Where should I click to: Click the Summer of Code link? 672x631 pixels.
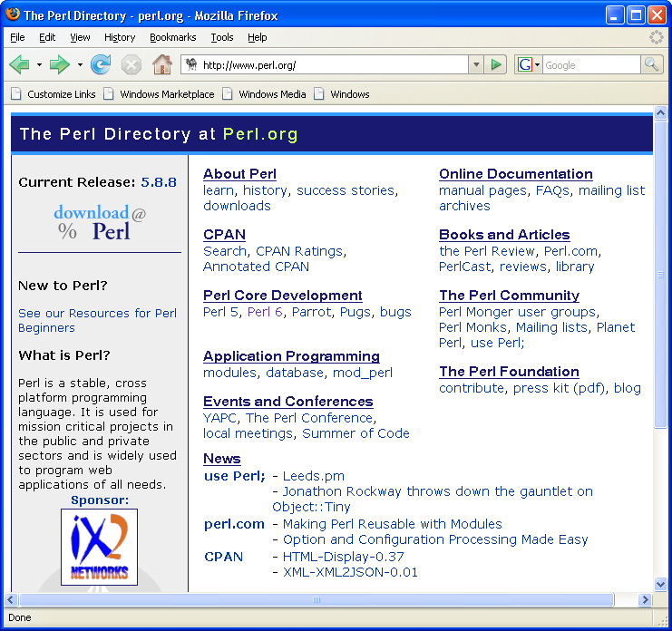pos(355,433)
